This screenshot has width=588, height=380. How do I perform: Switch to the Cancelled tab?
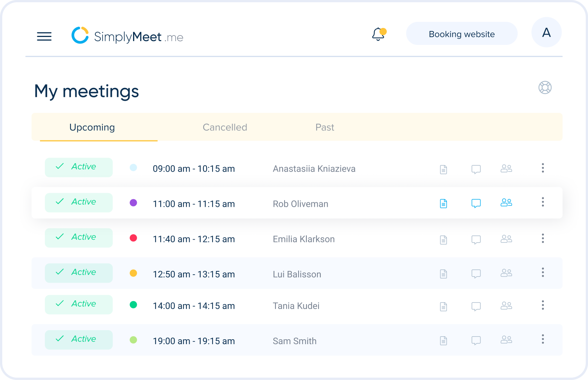(225, 127)
